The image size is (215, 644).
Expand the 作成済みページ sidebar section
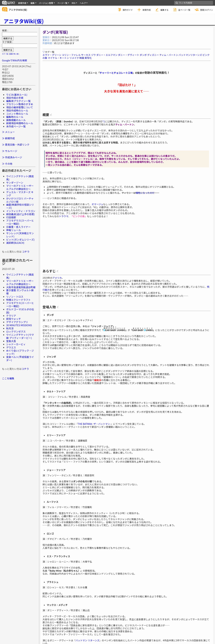[12, 157]
